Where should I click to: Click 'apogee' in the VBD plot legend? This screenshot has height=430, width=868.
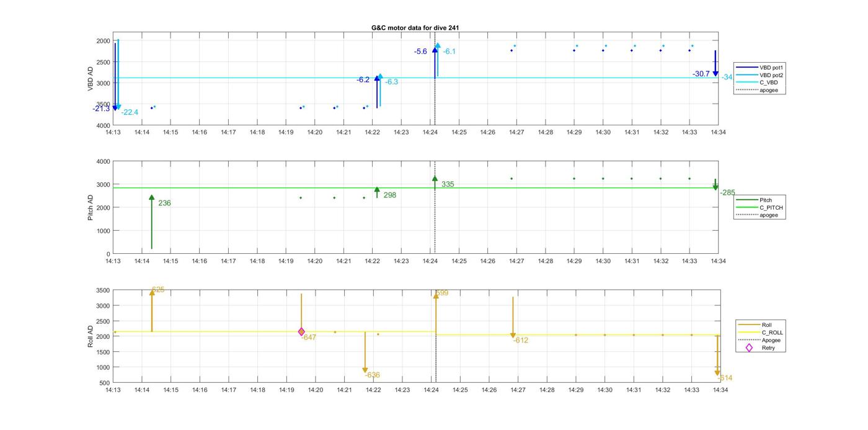point(768,90)
